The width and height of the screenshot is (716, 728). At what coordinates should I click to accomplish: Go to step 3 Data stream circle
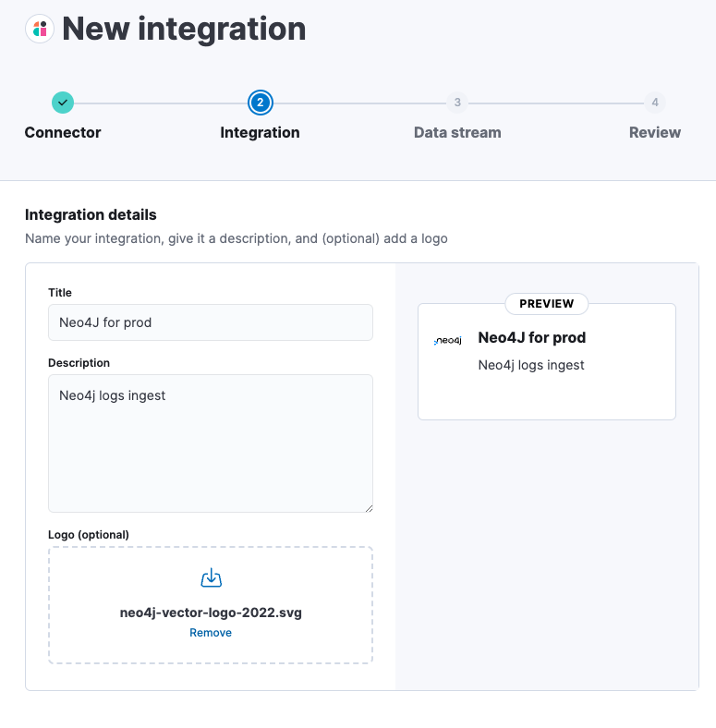[x=457, y=103]
